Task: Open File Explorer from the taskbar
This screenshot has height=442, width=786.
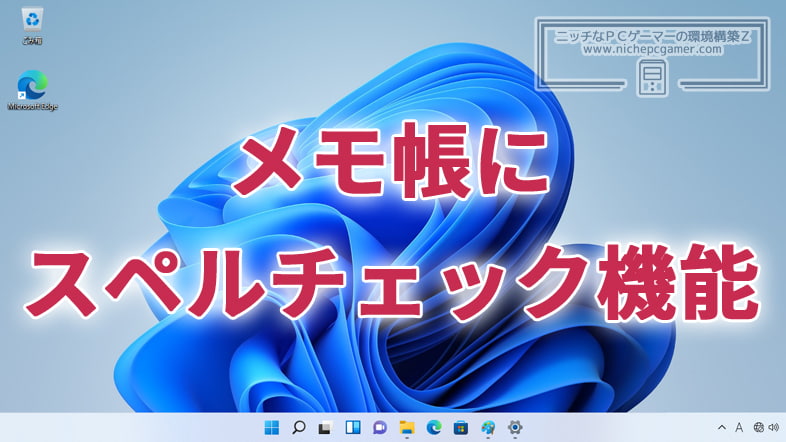Action: coord(407,427)
